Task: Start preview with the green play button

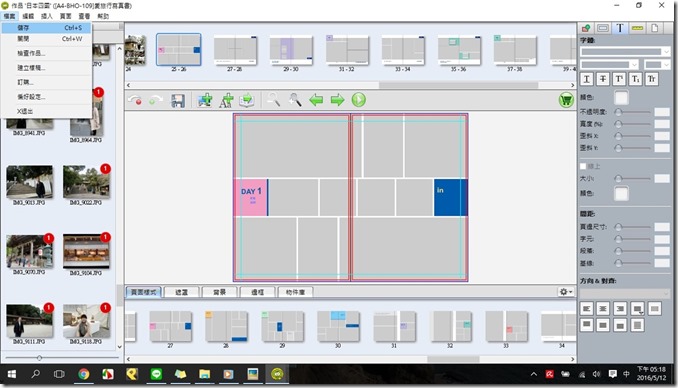Action: (358, 100)
